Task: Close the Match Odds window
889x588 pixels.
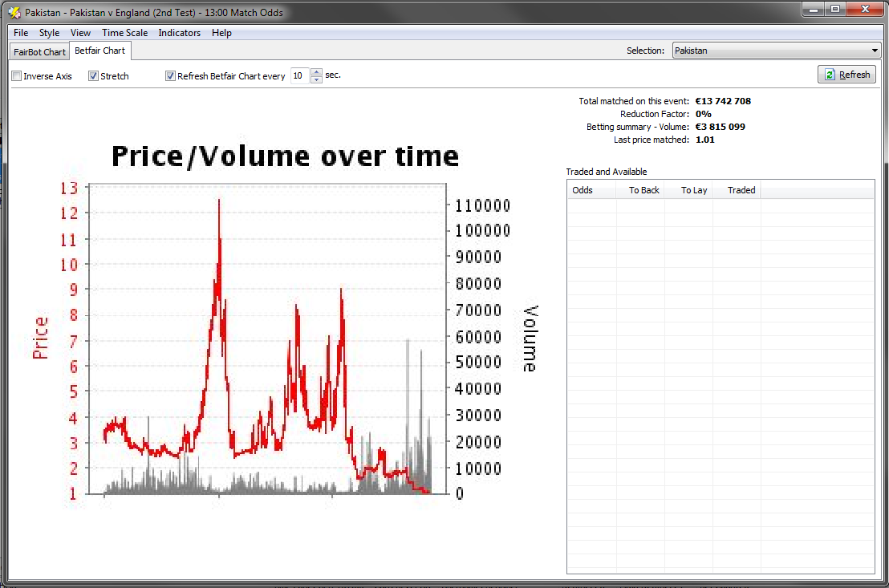Action: 865,9
